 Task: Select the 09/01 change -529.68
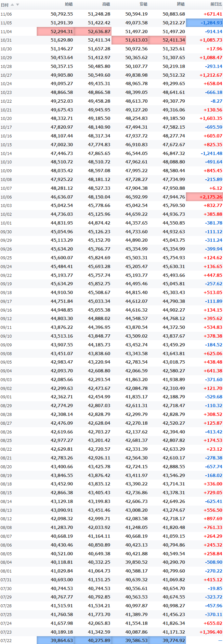(214, 397)
